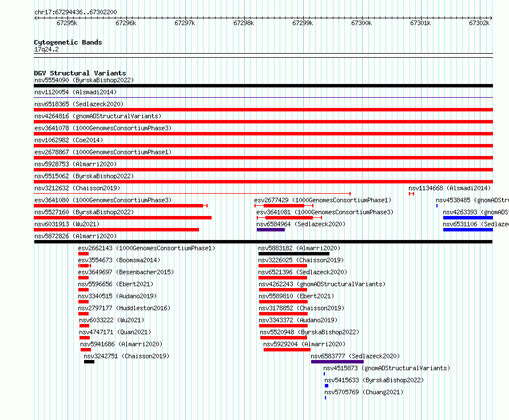Select the nsv1120054 (Alsmadi2014) variant label
The image size is (509, 420).
(75, 92)
